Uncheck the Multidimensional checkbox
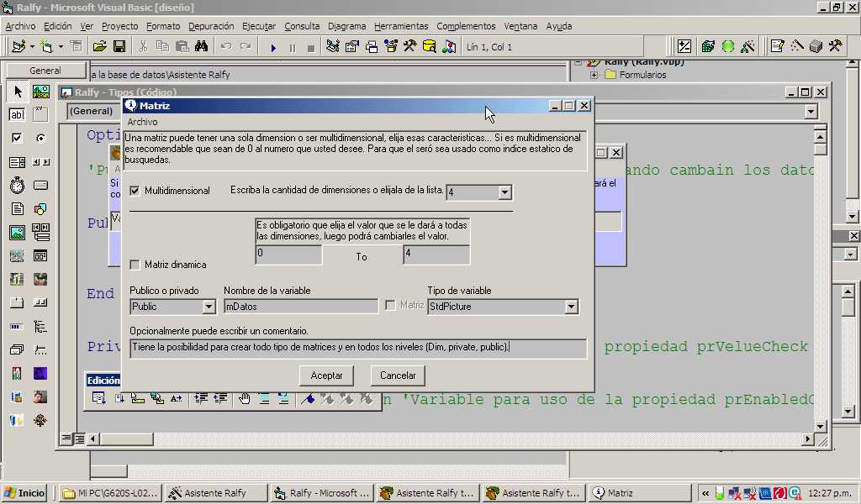Image resolution: width=861 pixels, height=504 pixels. pos(135,191)
